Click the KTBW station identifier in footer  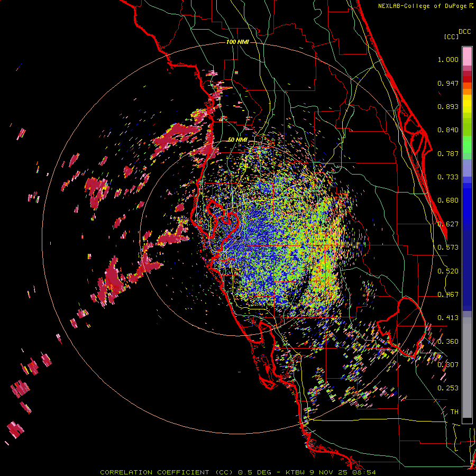296,472
